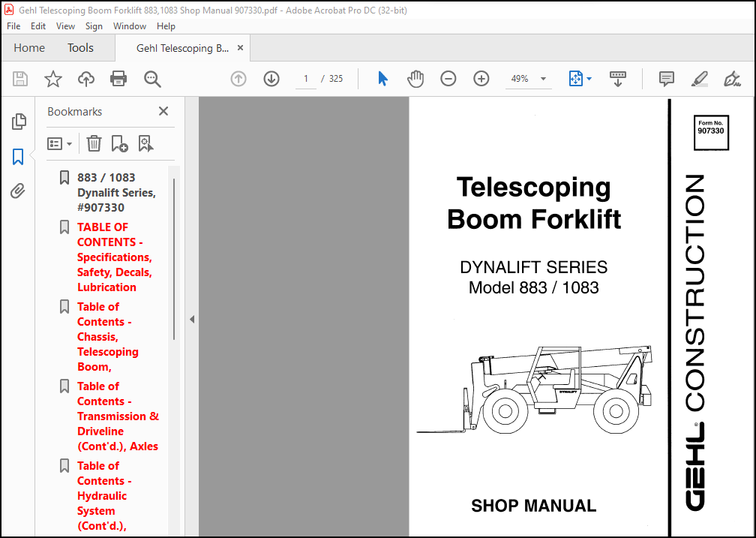Open the Edit menu
The width and height of the screenshot is (756, 538).
(38, 26)
